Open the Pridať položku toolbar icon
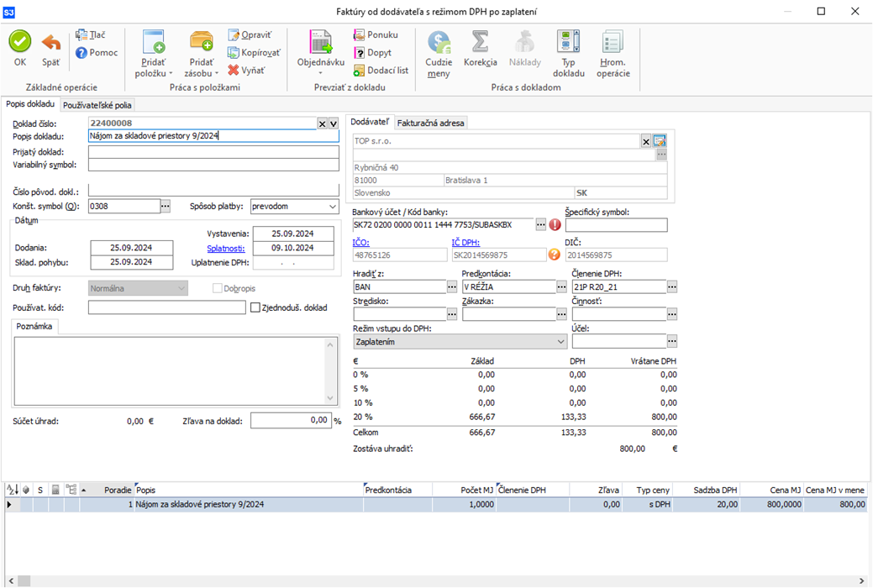This screenshot has width=873, height=588. [x=153, y=43]
